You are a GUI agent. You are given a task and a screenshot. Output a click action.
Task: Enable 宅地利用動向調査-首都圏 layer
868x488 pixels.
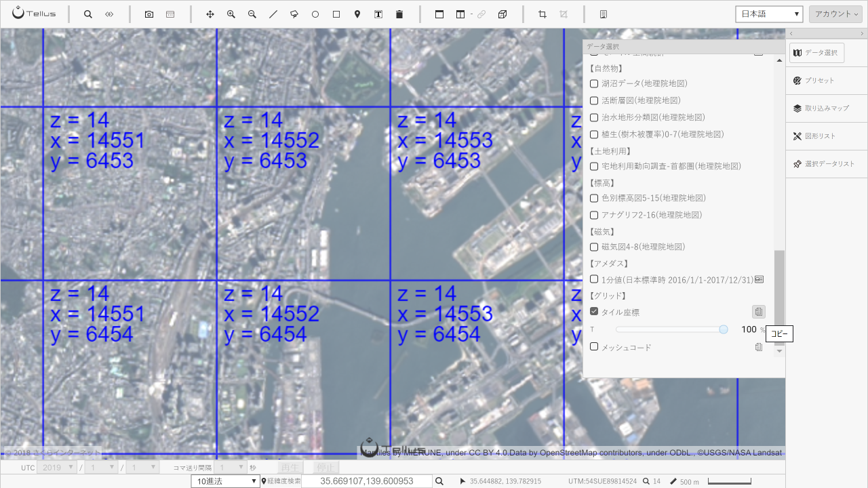point(594,166)
